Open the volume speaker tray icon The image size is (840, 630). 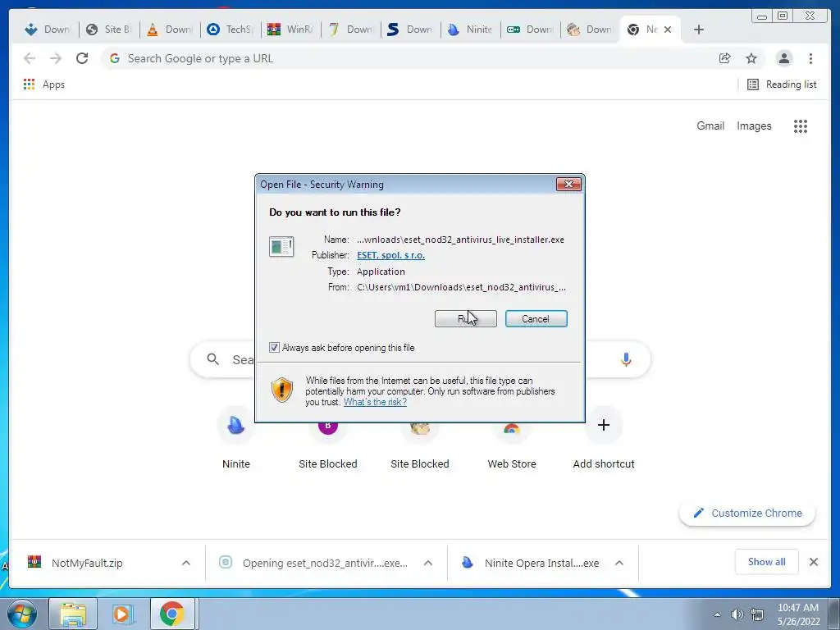click(x=737, y=614)
